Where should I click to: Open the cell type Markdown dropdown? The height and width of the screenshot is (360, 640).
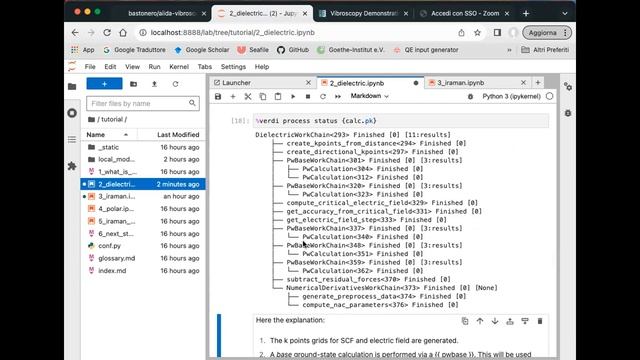click(369, 96)
